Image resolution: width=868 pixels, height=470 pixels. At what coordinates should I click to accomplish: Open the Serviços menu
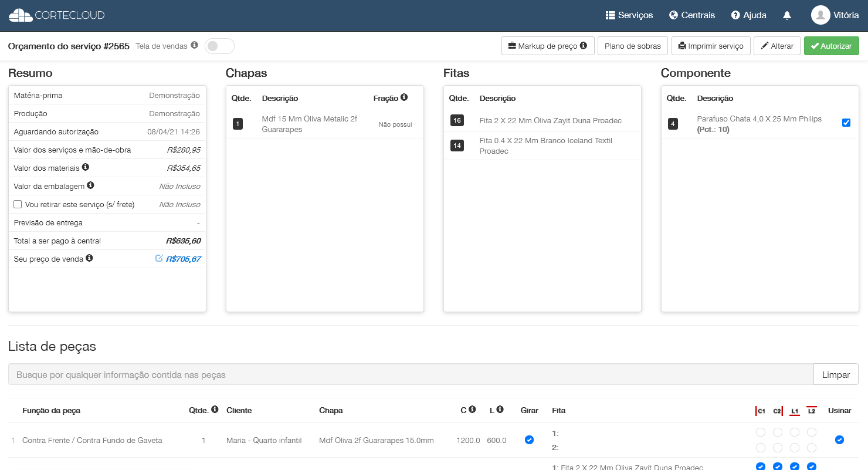click(x=629, y=15)
